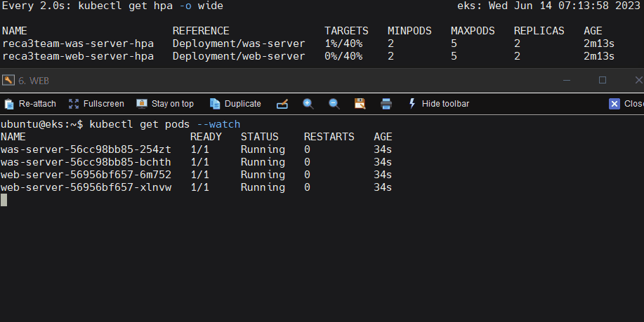The width and height of the screenshot is (644, 322).
Task: Click the Duplicate pages icon
Action: [x=215, y=104]
